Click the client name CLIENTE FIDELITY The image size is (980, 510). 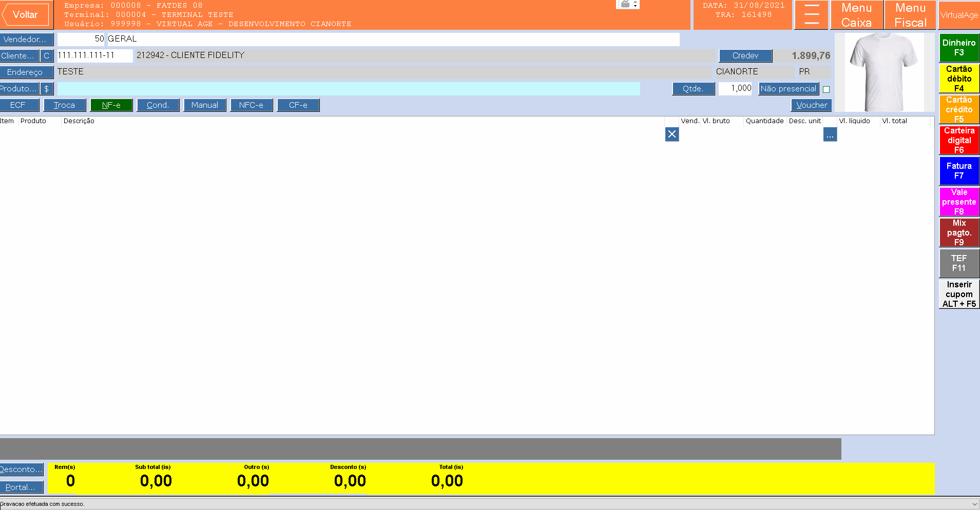[207, 55]
